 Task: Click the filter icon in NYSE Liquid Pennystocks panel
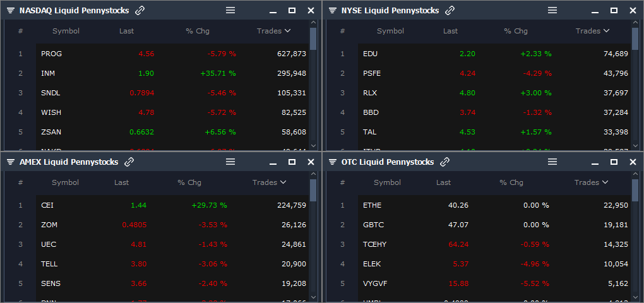[333, 11]
